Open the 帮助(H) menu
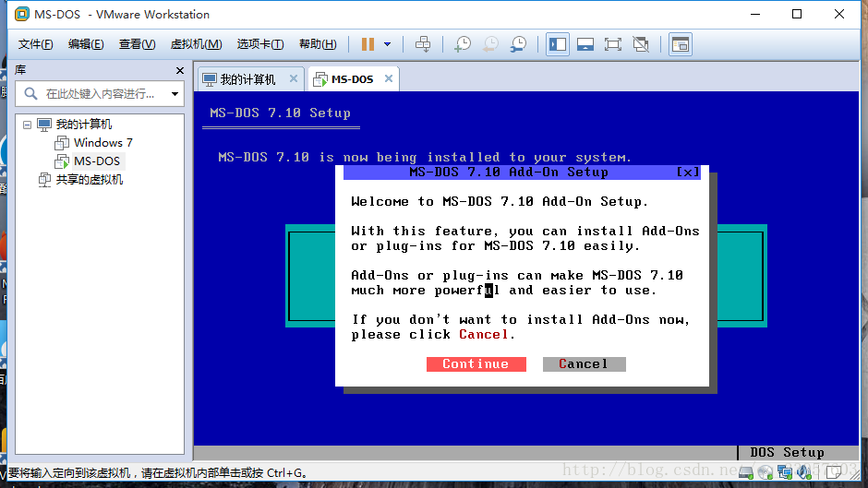868x488 pixels. [318, 44]
